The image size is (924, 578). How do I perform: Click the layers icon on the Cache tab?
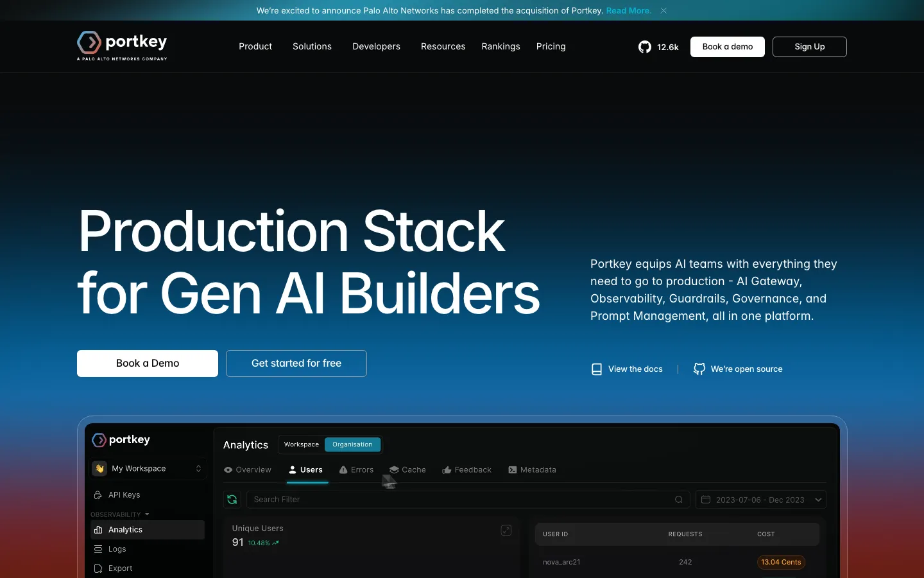click(394, 470)
